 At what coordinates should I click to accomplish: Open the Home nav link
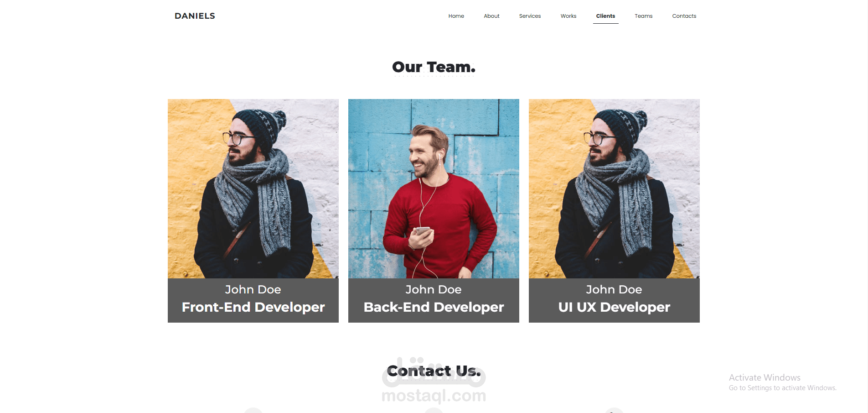456,16
